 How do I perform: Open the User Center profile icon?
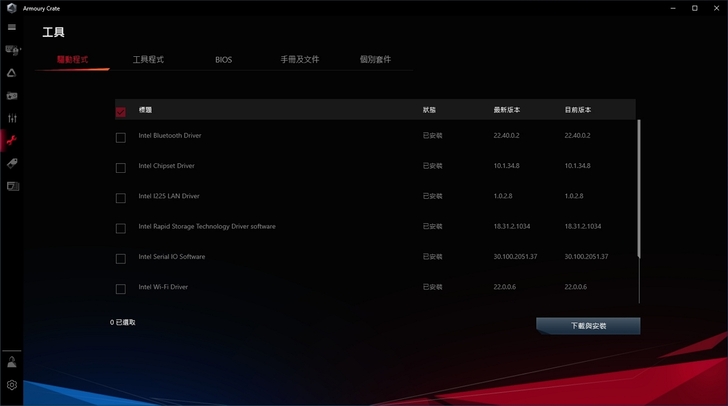12,362
